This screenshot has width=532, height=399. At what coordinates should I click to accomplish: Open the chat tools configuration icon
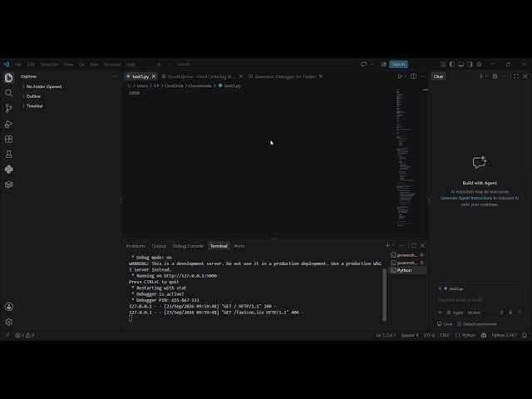pos(501,313)
